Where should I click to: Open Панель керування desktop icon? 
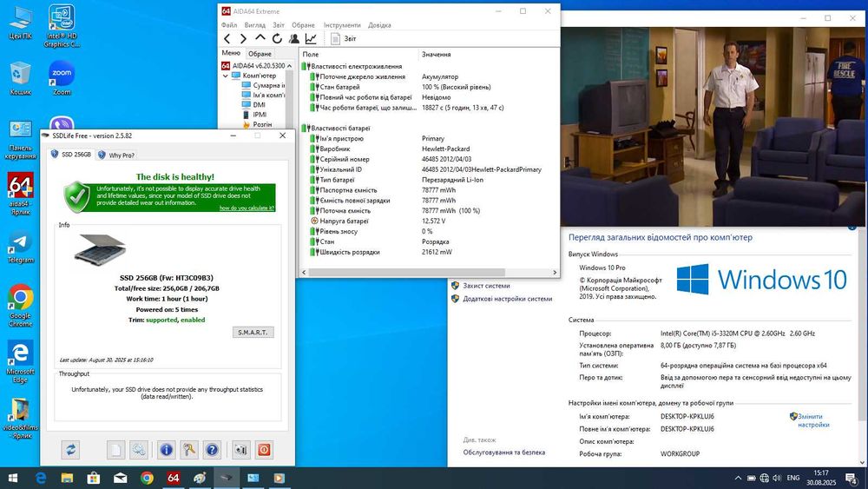point(21,140)
